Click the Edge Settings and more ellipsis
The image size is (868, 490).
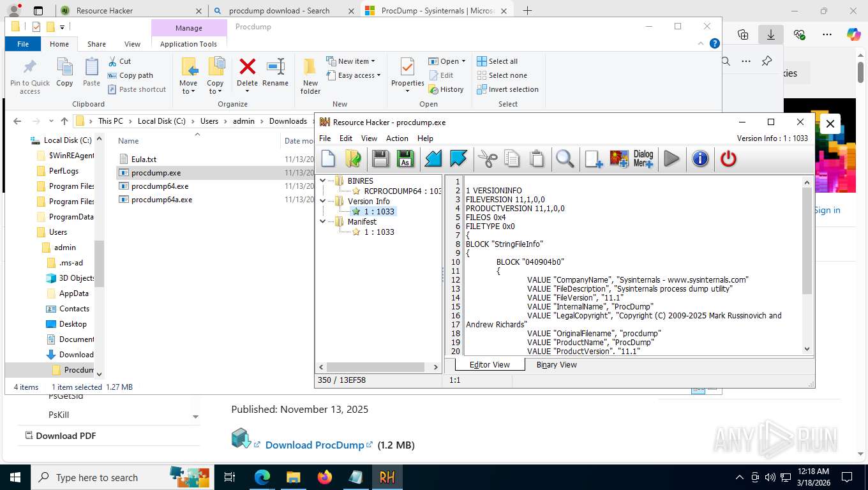[827, 34]
